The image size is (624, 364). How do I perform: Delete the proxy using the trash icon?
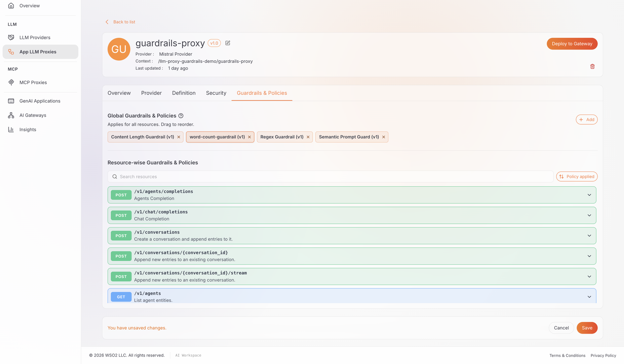coord(592,67)
